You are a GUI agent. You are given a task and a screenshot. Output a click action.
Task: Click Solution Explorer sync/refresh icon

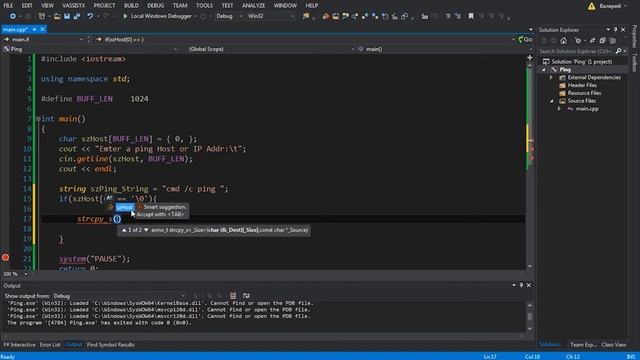[592, 41]
